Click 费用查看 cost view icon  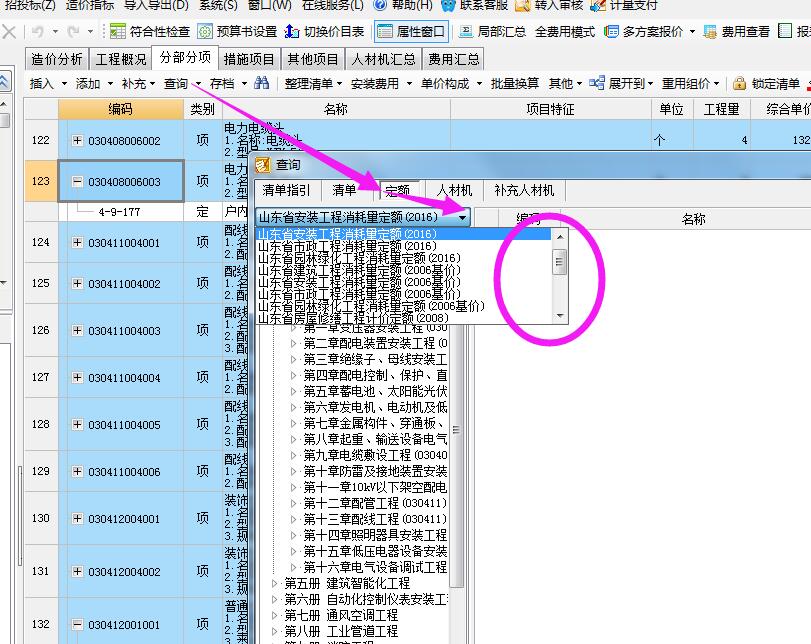point(710,32)
